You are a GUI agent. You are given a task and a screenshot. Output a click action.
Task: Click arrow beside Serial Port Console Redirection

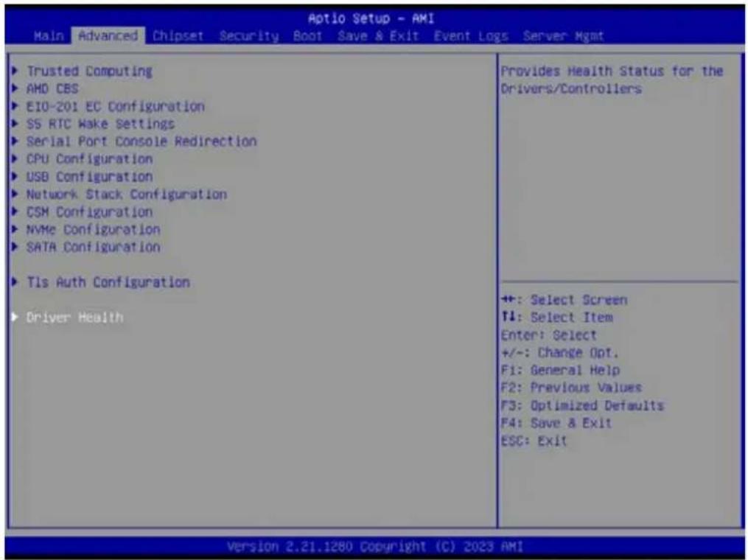(15, 141)
